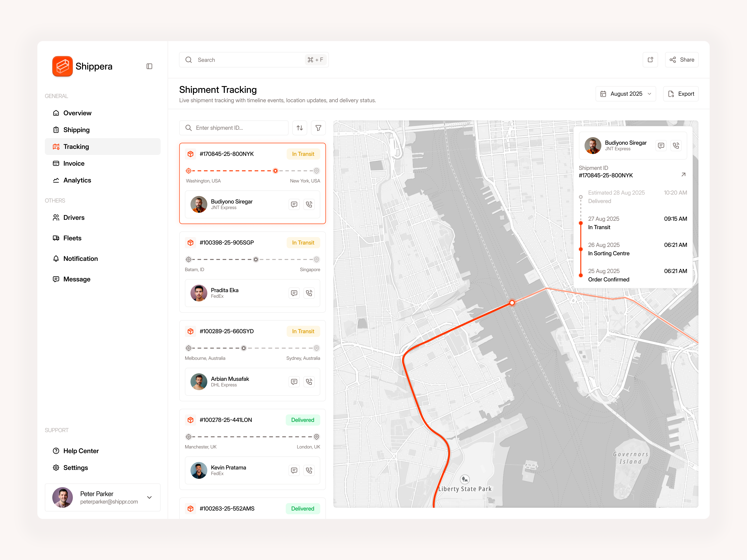
Task: Click the route progress marker for #170845-25-800NYK
Action: pos(275,171)
